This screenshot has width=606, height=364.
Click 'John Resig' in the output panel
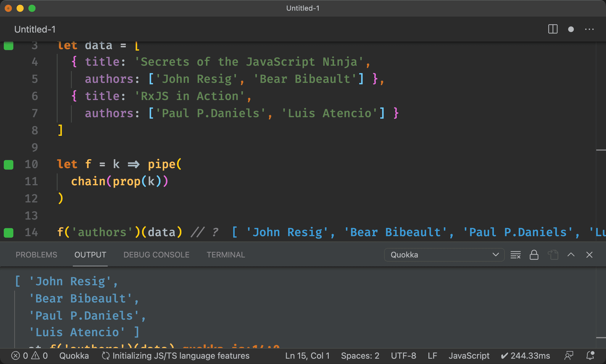(70, 281)
